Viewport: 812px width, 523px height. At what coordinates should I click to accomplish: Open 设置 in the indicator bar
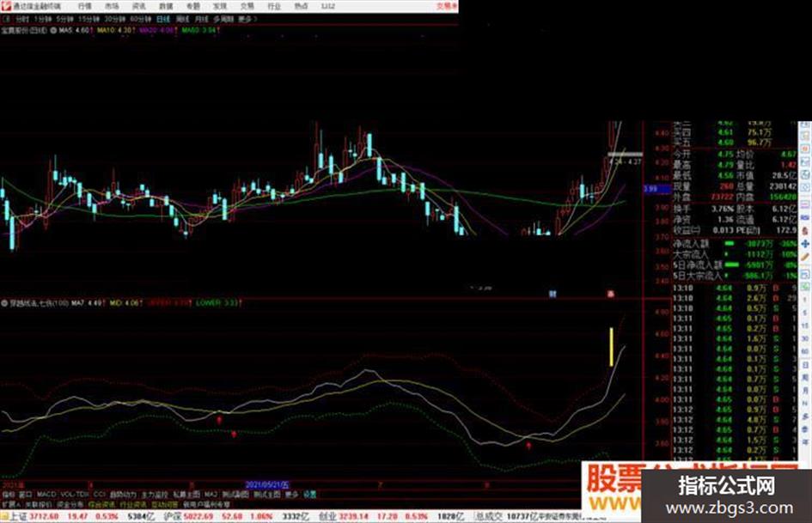309,495
